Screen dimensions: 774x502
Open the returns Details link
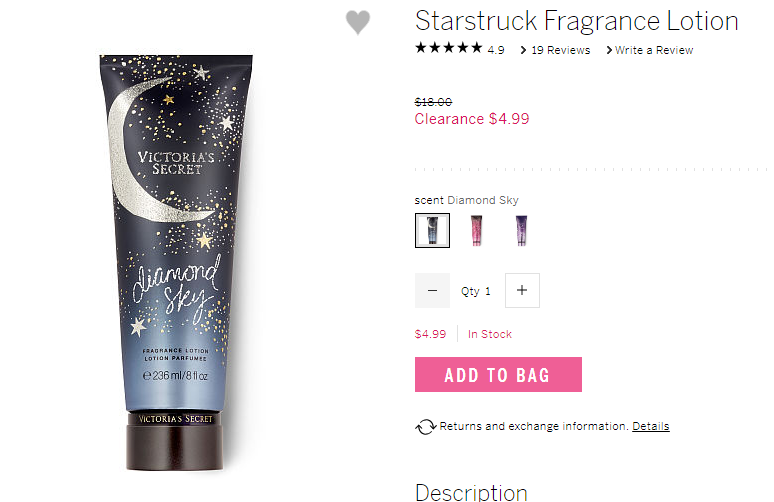pos(651,426)
